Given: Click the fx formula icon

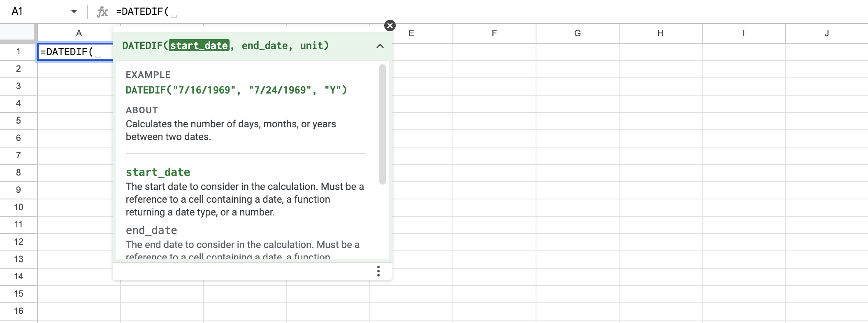Looking at the screenshot, I should point(102,12).
